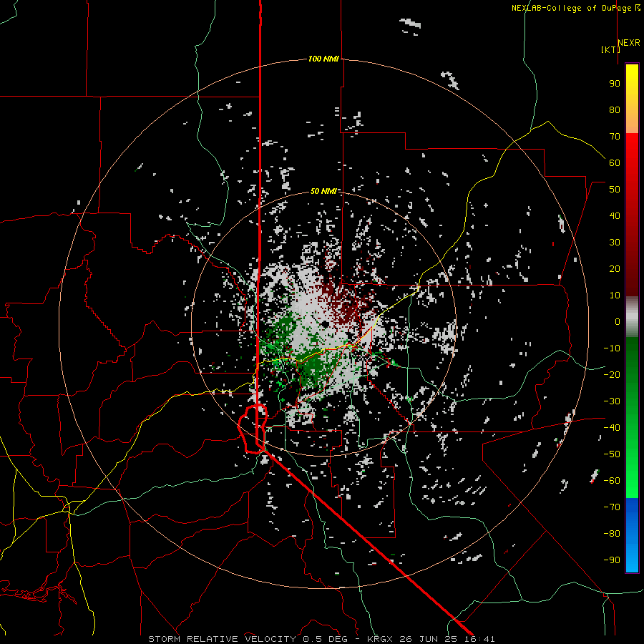644x644 pixels.
Task: Click the 100 NMI range ring label
Action: [x=323, y=59]
